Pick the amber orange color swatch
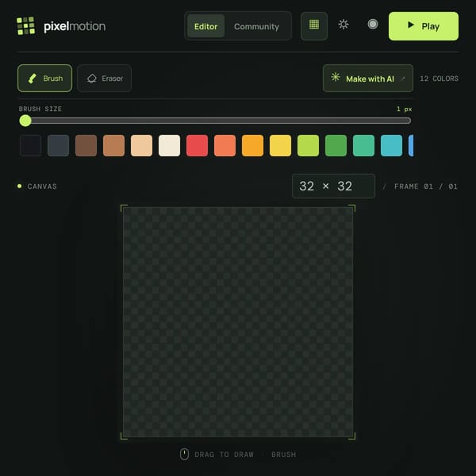 point(253,146)
